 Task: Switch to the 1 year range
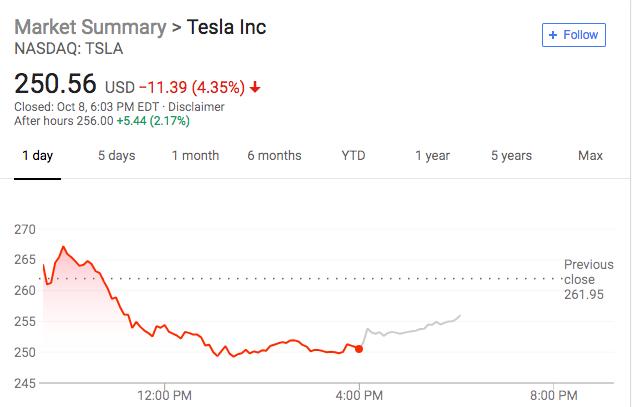click(432, 156)
